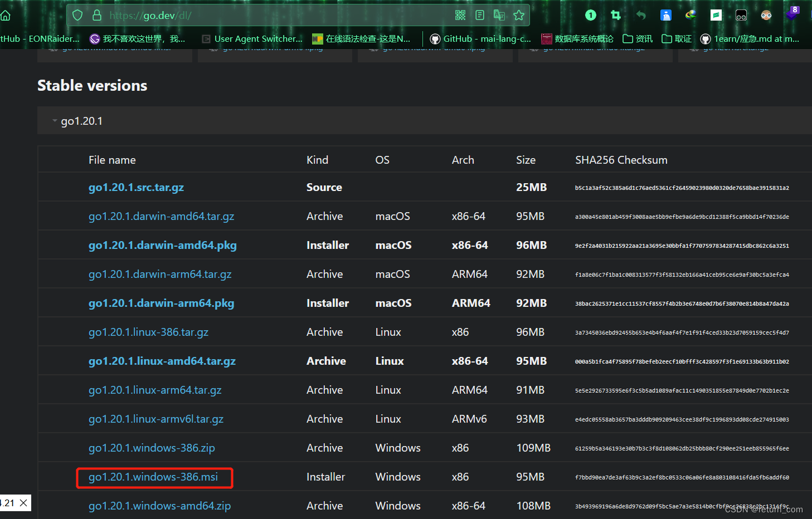Click the purple extension icon with badge 8
This screenshot has width=812, height=519.
point(792,13)
